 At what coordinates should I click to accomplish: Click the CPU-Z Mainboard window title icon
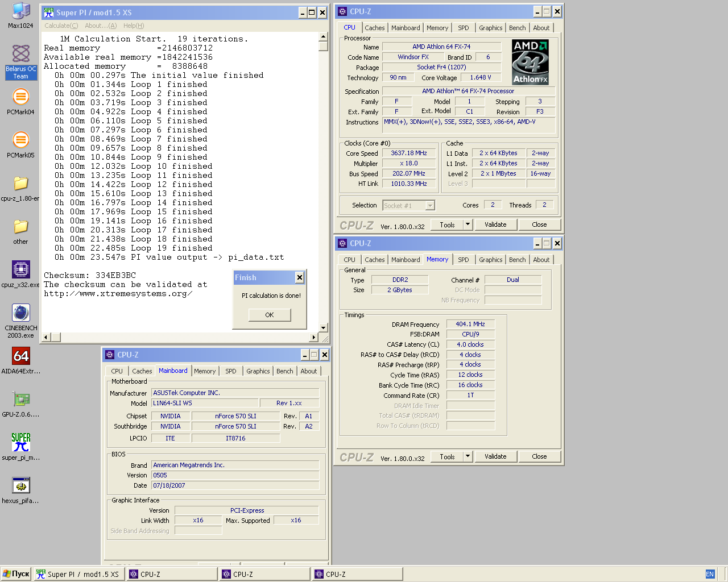pos(110,355)
